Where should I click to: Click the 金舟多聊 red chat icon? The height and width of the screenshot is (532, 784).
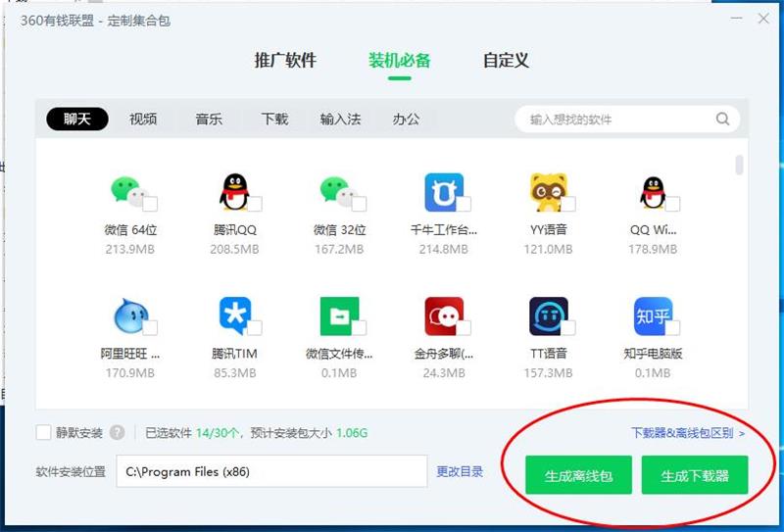click(444, 316)
